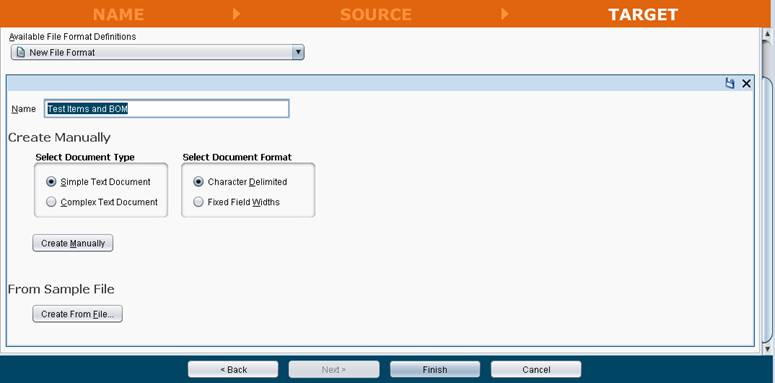Click the save icon in panel header
This screenshot has height=383, width=775.
coord(730,84)
